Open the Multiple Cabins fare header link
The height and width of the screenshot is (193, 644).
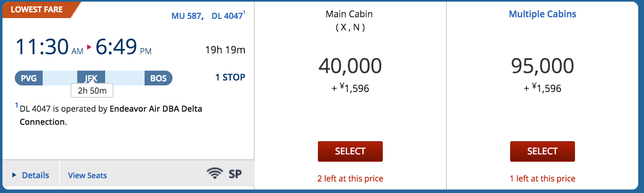[543, 14]
